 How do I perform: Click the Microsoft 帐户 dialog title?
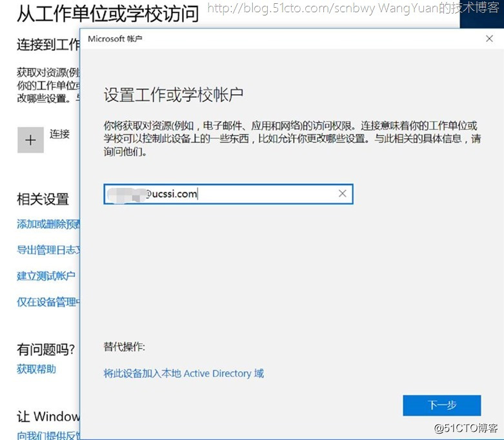pyautogui.click(x=115, y=39)
